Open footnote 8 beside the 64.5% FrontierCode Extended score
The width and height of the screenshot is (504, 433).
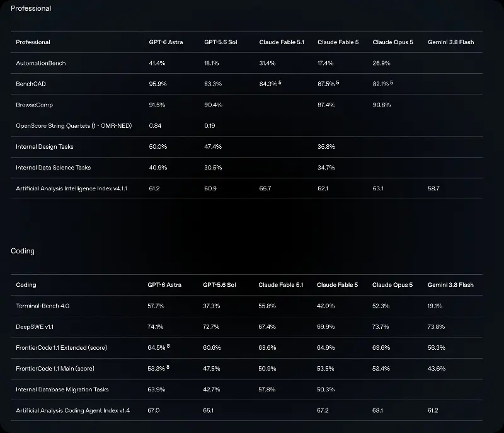(168, 346)
